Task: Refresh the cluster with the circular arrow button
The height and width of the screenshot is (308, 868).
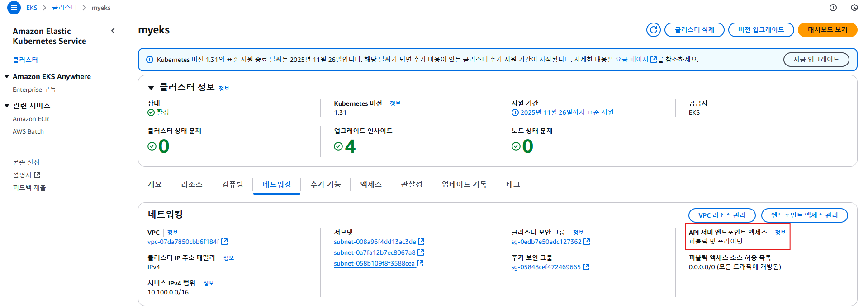Action: pos(654,30)
